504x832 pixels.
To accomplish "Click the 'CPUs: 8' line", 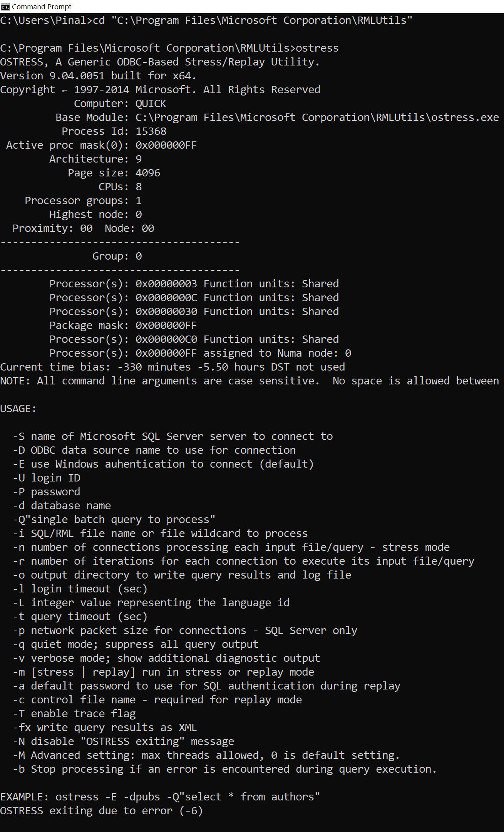I will pyautogui.click(x=120, y=187).
